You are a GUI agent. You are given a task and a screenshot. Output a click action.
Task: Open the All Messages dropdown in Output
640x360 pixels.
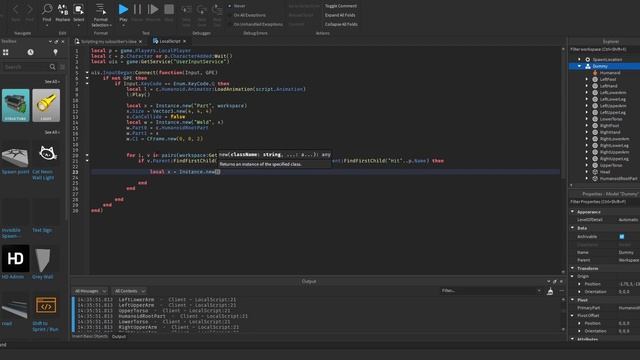click(x=90, y=291)
